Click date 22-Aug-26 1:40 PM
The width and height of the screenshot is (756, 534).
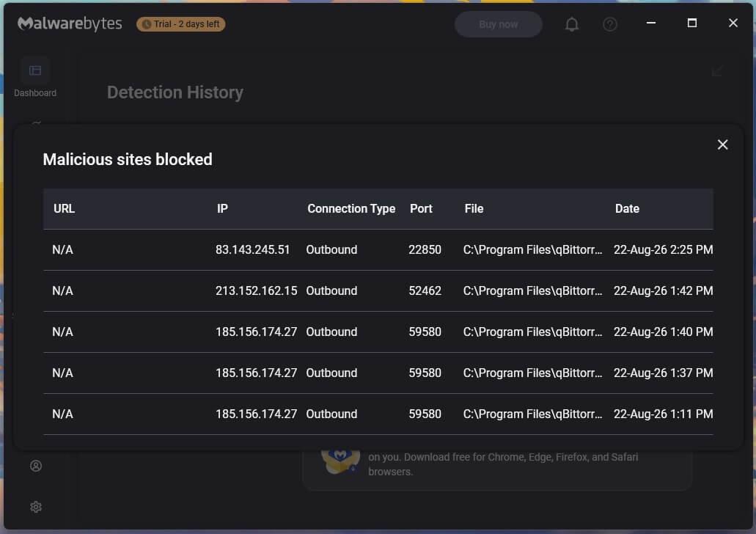(664, 332)
